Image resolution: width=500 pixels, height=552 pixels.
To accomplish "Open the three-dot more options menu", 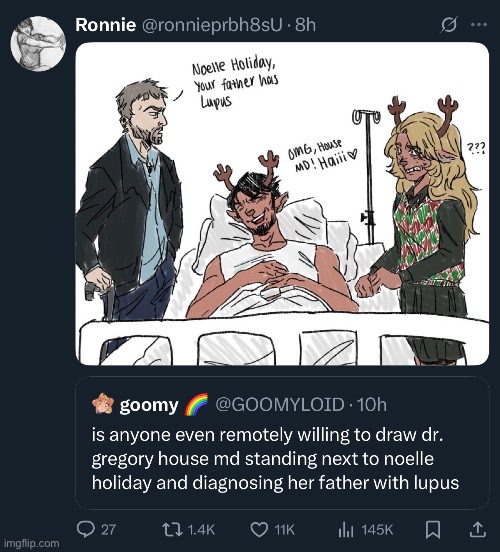I will tap(479, 25).
